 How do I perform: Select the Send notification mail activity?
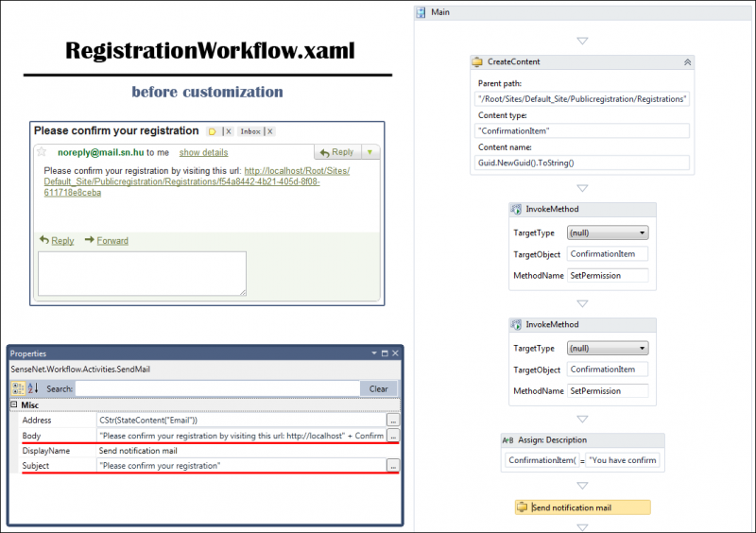pos(582,507)
